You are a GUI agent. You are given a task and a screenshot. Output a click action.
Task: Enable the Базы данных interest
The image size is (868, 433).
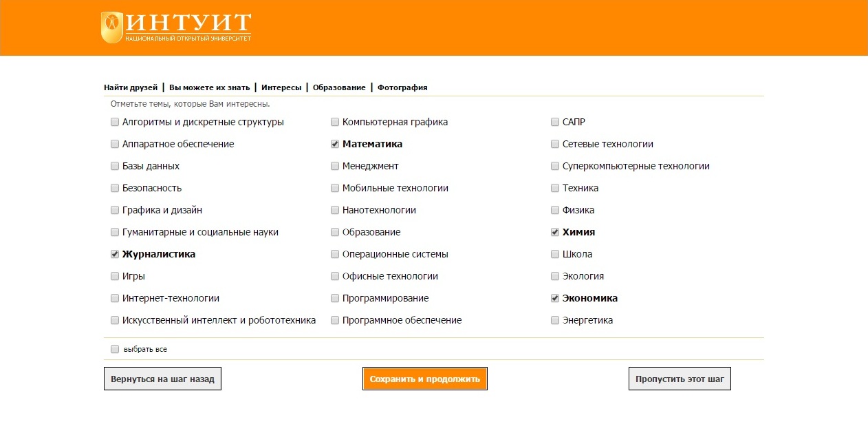(115, 167)
